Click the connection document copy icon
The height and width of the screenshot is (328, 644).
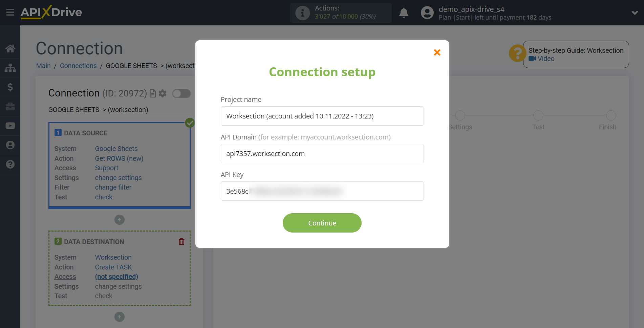[153, 93]
